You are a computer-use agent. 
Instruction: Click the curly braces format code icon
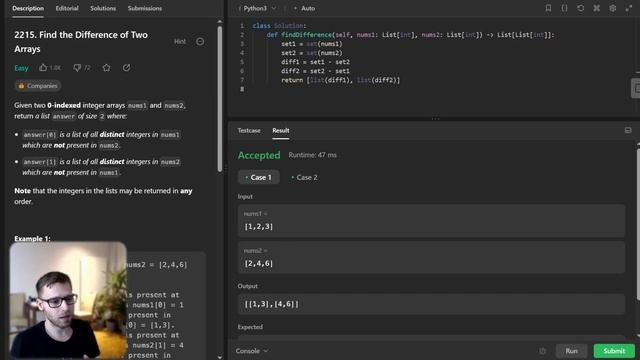point(564,8)
